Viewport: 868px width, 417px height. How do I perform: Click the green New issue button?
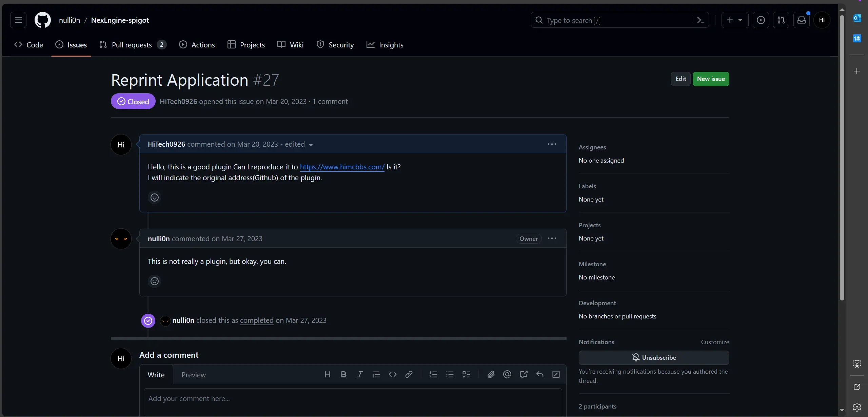coord(711,79)
